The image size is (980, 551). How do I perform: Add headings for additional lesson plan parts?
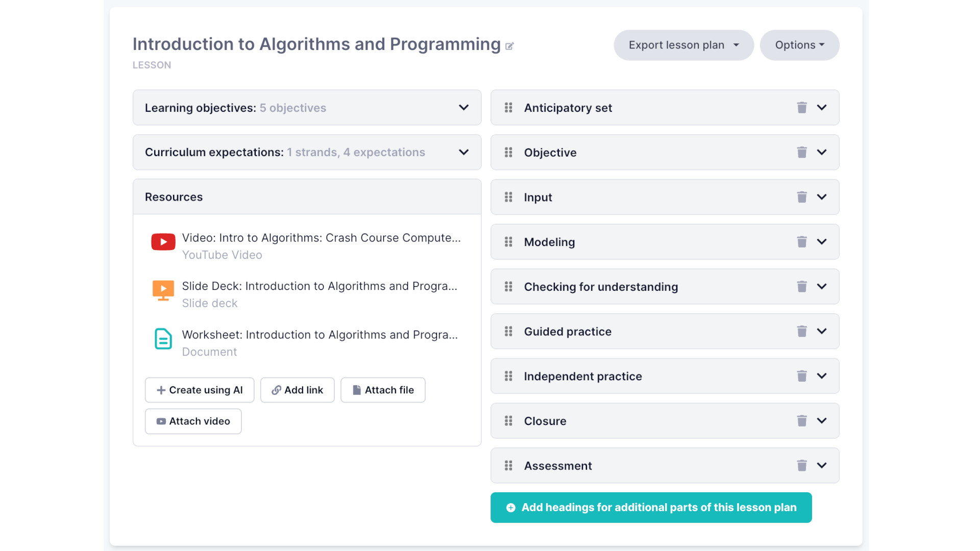coord(651,508)
